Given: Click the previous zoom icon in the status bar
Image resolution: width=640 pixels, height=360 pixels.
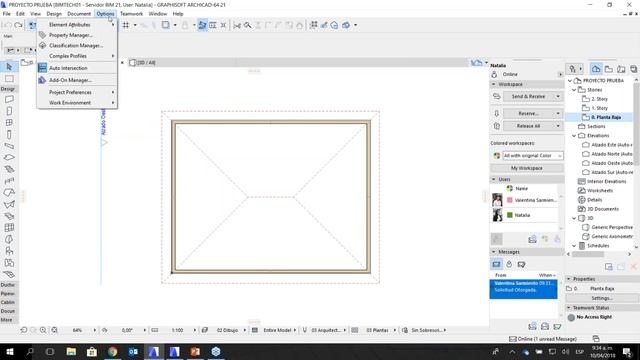Looking at the screenshot, I should click(24, 330).
